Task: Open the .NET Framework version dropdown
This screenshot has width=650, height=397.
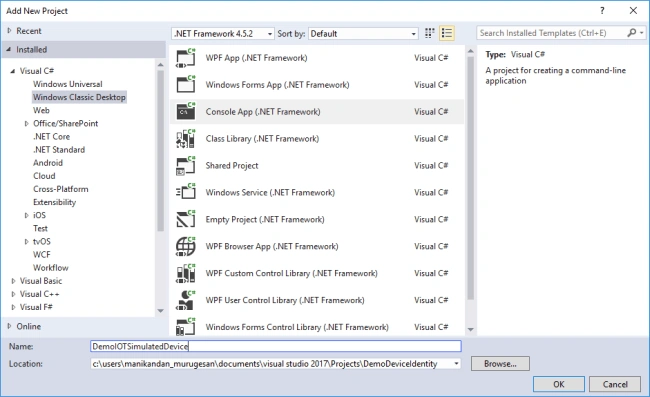Action: [223, 34]
